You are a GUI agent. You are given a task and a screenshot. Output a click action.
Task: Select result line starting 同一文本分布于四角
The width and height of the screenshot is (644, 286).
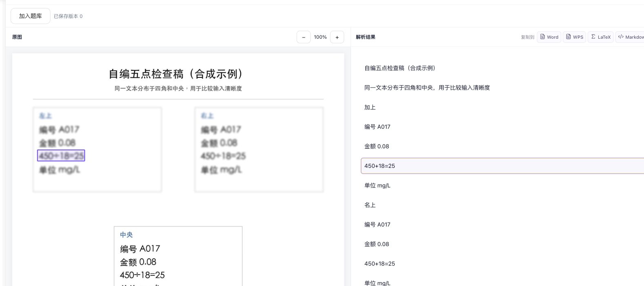427,88
